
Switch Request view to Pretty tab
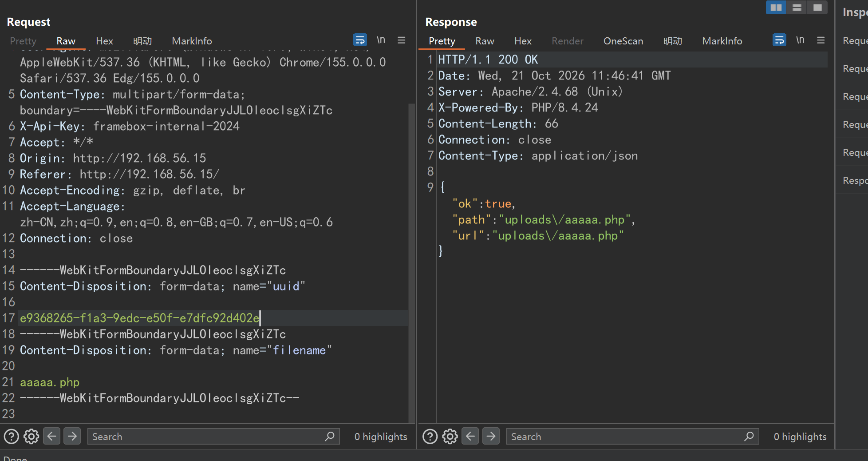click(23, 41)
